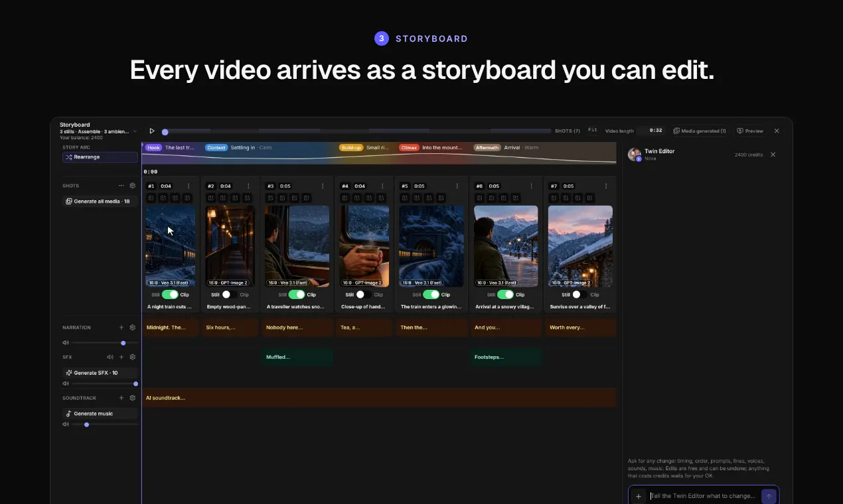The image size is (843, 504).
Task: Expand the Storyboard summary dropdown chevron
Action: tap(135, 131)
